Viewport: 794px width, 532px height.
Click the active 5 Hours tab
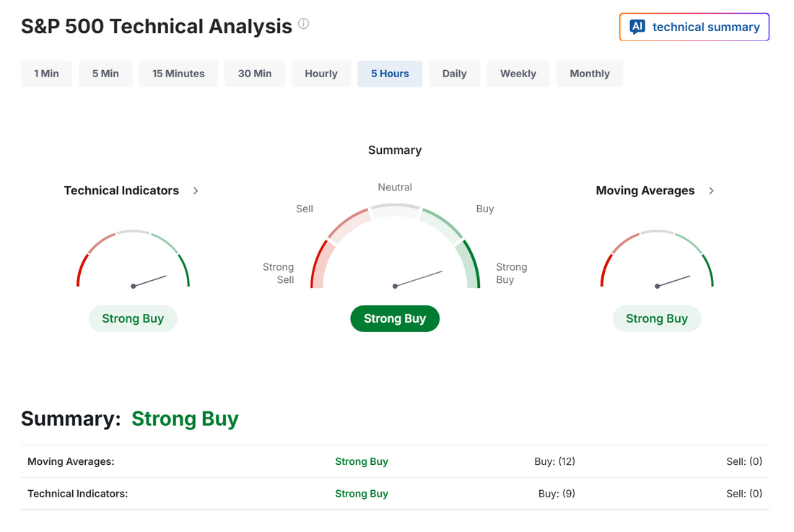coord(390,74)
